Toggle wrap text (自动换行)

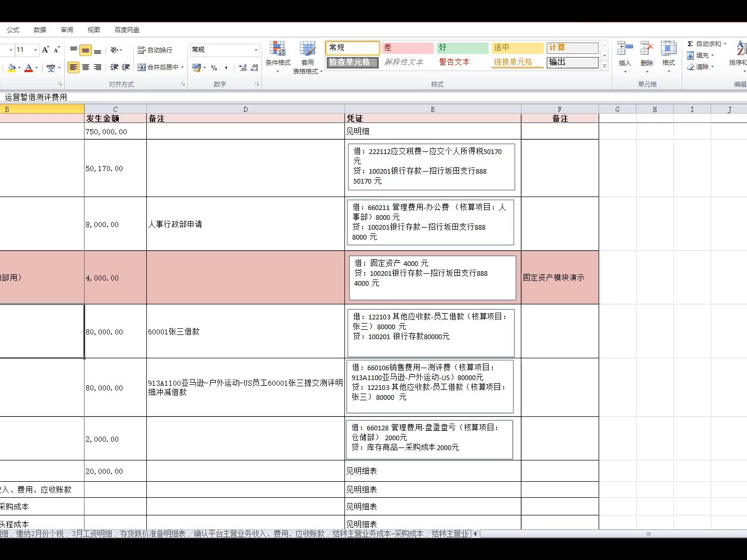(155, 50)
